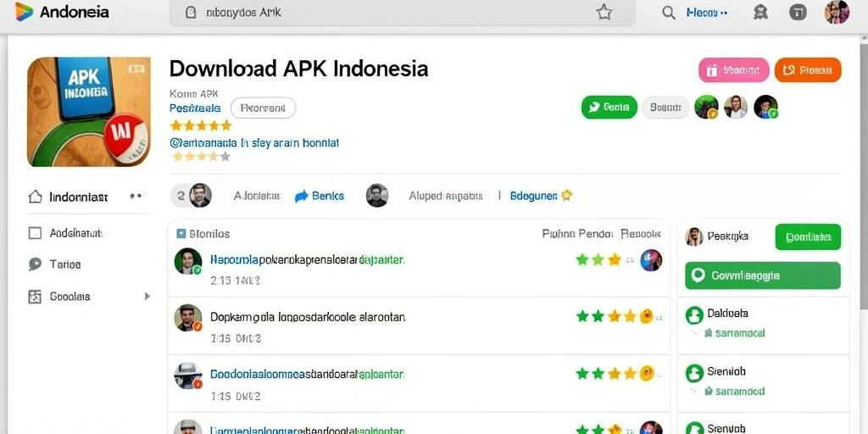Screen dimensions: 868x434
Task: Click the faded four-star rating row
Action: tap(200, 157)
